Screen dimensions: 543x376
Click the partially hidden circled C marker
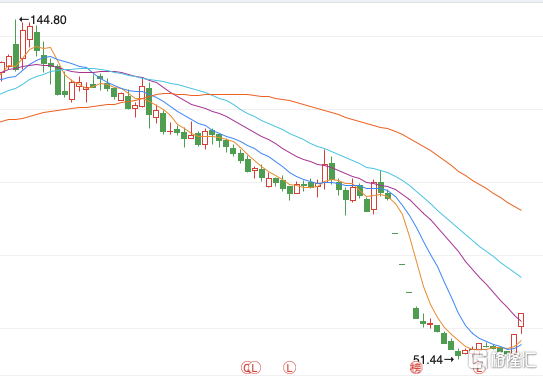246,367
